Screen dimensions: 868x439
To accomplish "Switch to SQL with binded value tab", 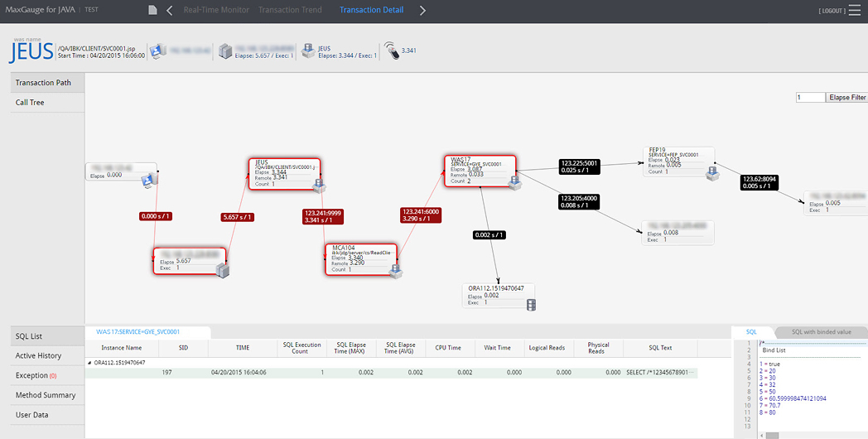I will click(821, 332).
